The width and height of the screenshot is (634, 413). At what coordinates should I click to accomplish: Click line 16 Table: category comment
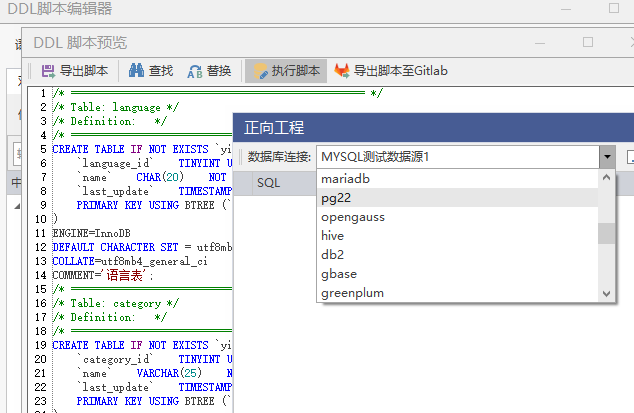click(116, 303)
